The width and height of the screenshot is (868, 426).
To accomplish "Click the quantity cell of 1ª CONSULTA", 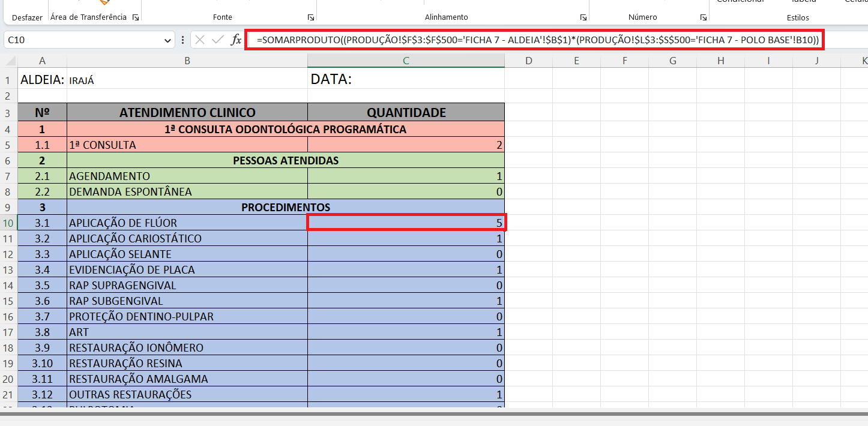I will (x=406, y=145).
